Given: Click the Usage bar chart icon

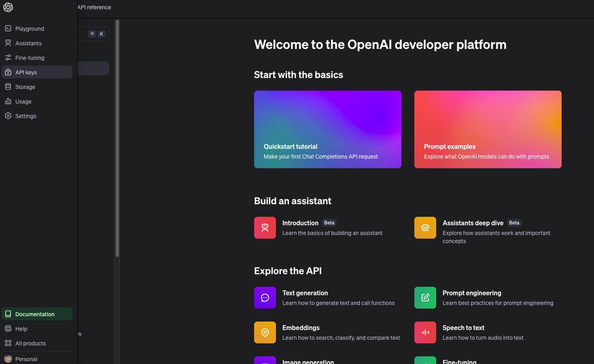Looking at the screenshot, I should (8, 101).
